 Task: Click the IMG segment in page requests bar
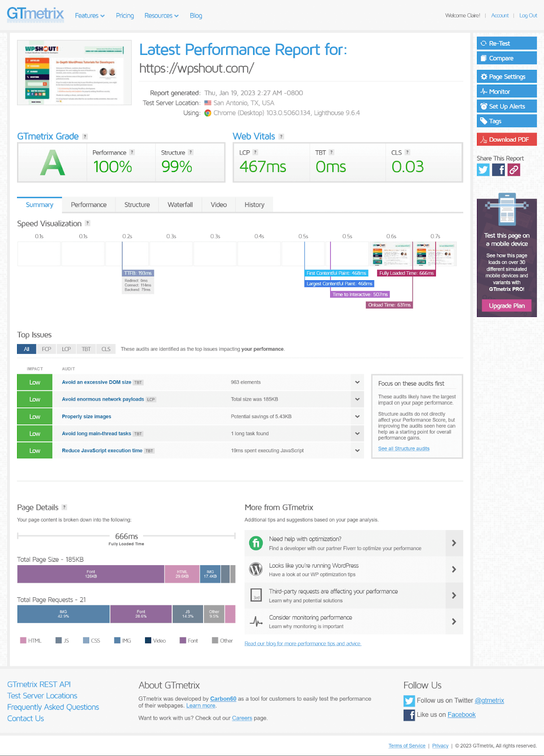63,614
